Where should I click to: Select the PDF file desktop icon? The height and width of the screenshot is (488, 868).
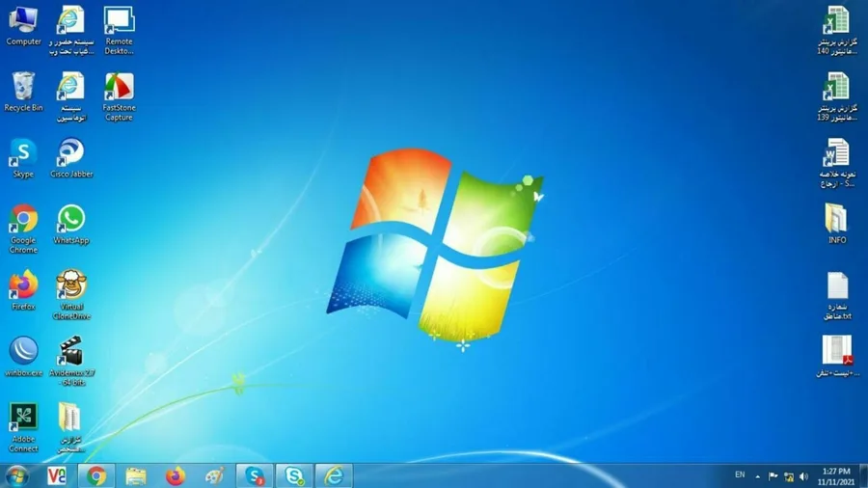click(x=837, y=357)
